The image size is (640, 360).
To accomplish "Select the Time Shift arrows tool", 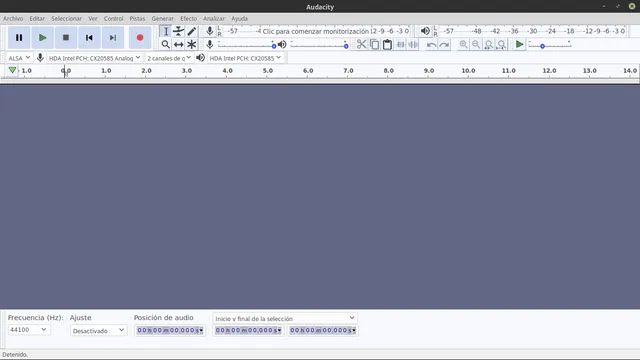I will coord(178,44).
